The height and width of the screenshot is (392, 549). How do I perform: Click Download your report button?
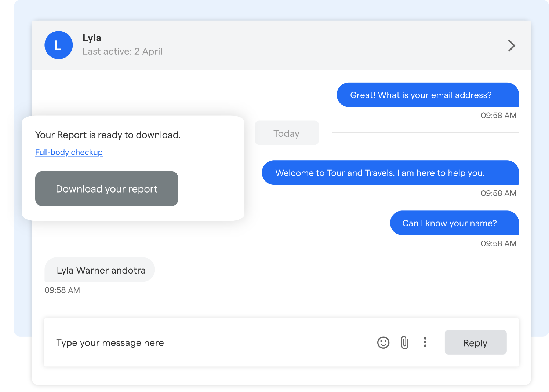[107, 189]
